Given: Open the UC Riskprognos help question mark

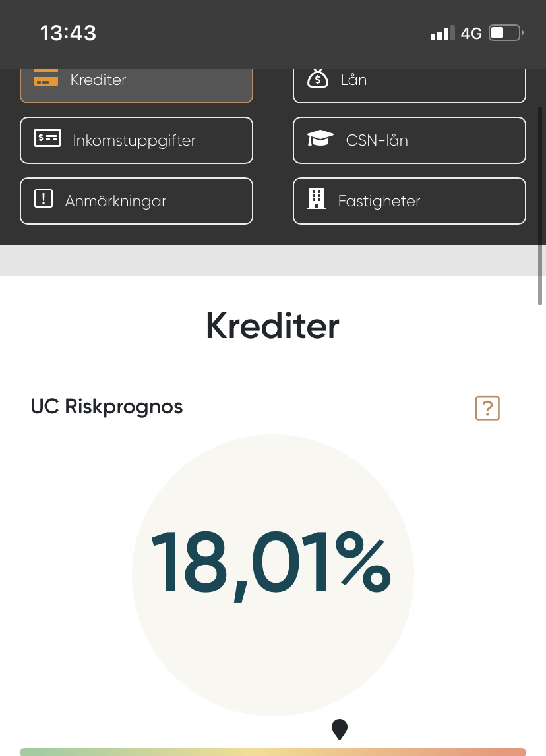Looking at the screenshot, I should [x=487, y=408].
